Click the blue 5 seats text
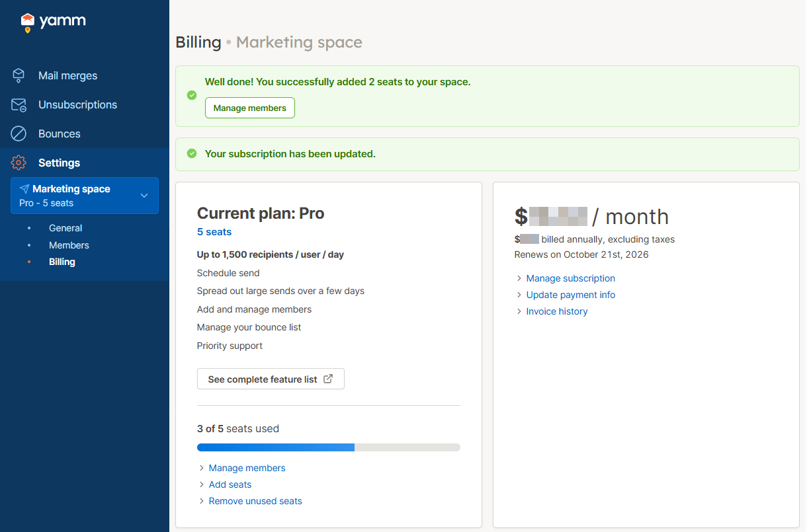The image size is (807, 532). click(x=214, y=232)
